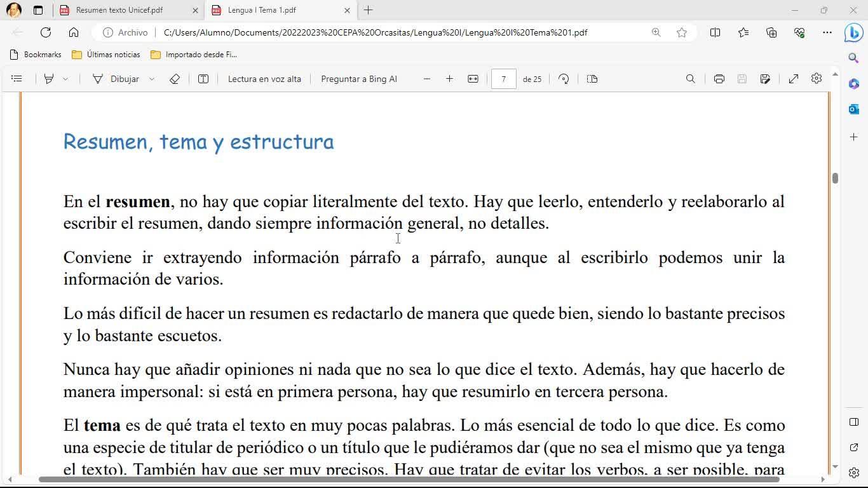The height and width of the screenshot is (488, 868).
Task: Close the Resumen texto Unicef.pdf tab
Action: click(195, 10)
